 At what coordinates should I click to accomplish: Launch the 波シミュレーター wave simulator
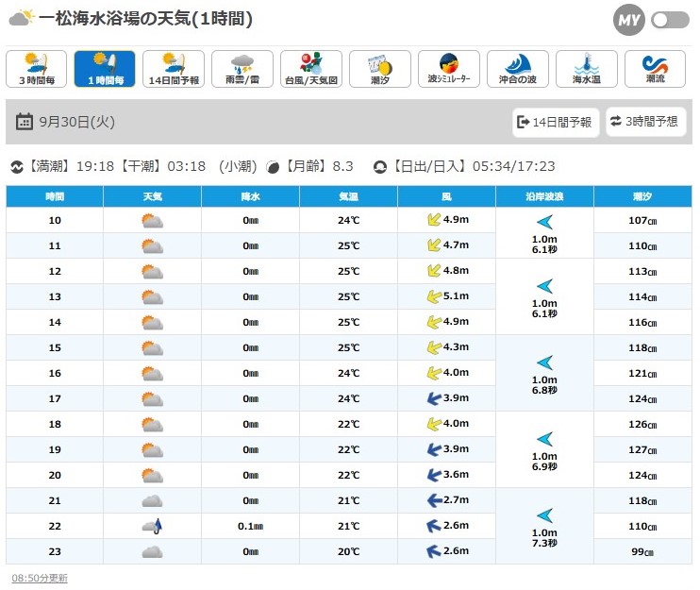tap(448, 69)
